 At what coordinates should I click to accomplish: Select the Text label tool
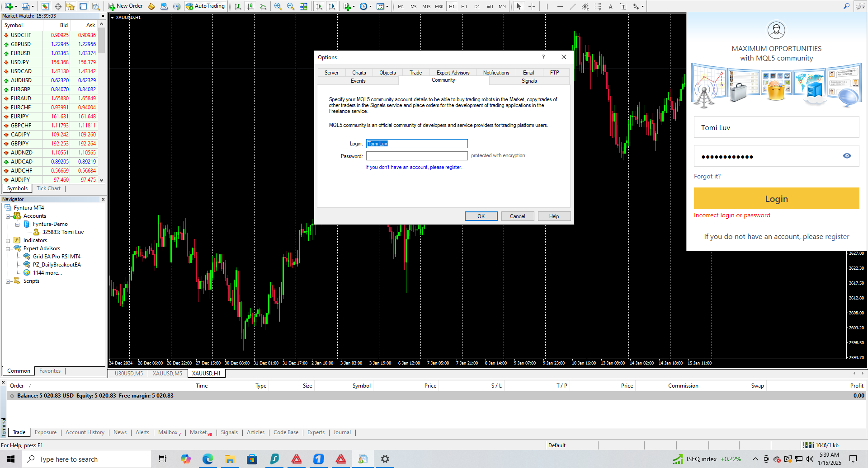623,6
